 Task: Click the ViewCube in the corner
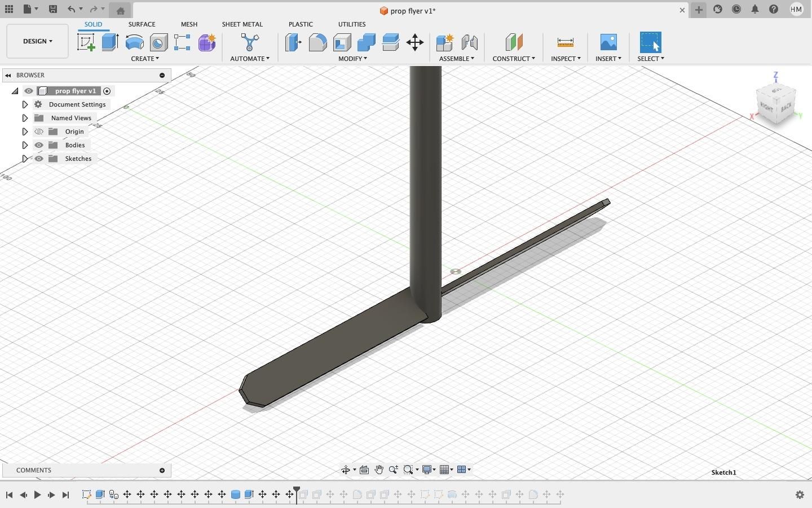pos(776,103)
